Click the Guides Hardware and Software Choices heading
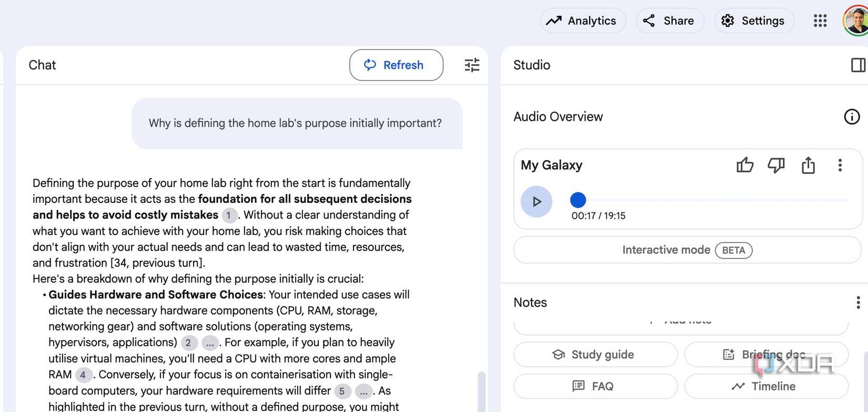868x412 pixels. [x=156, y=295]
